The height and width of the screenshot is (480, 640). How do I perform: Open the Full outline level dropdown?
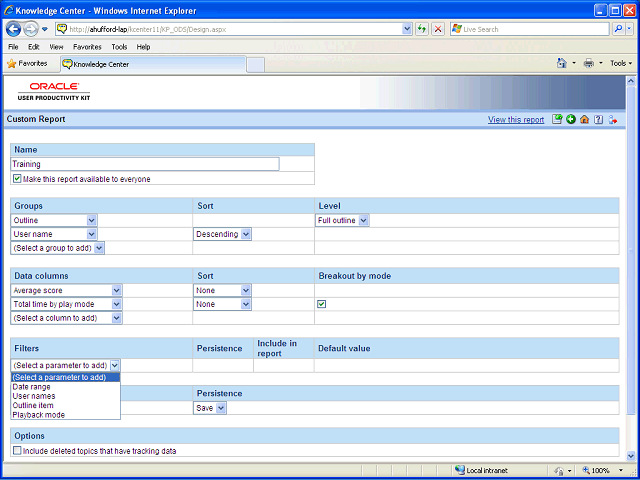[342, 220]
